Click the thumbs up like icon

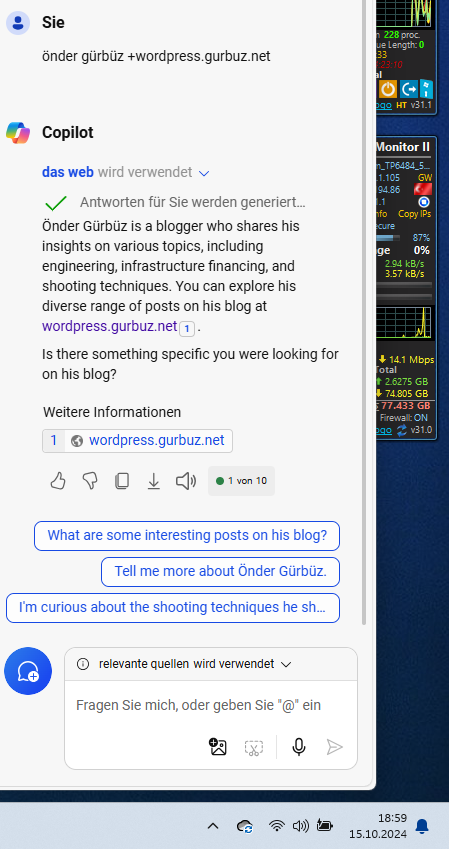pyautogui.click(x=58, y=481)
